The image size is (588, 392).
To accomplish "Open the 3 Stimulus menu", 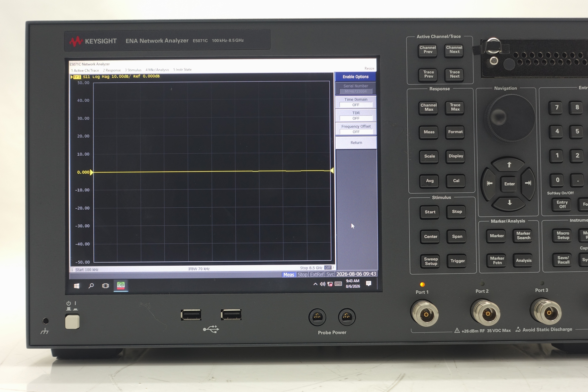I will click(133, 70).
